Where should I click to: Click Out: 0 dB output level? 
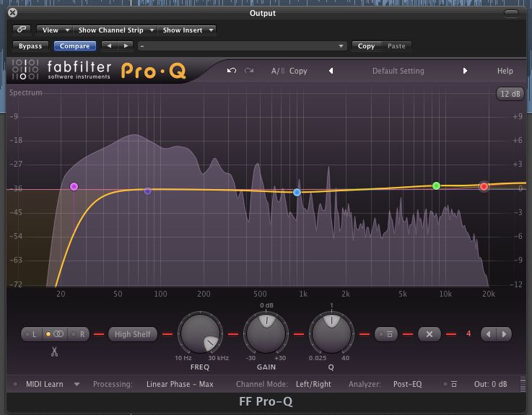pyautogui.click(x=490, y=384)
